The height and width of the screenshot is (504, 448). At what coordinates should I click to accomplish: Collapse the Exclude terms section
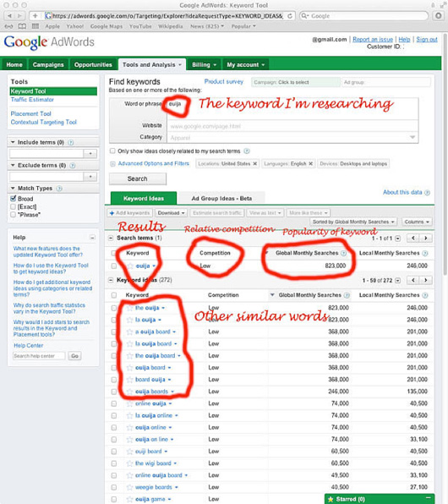13,165
